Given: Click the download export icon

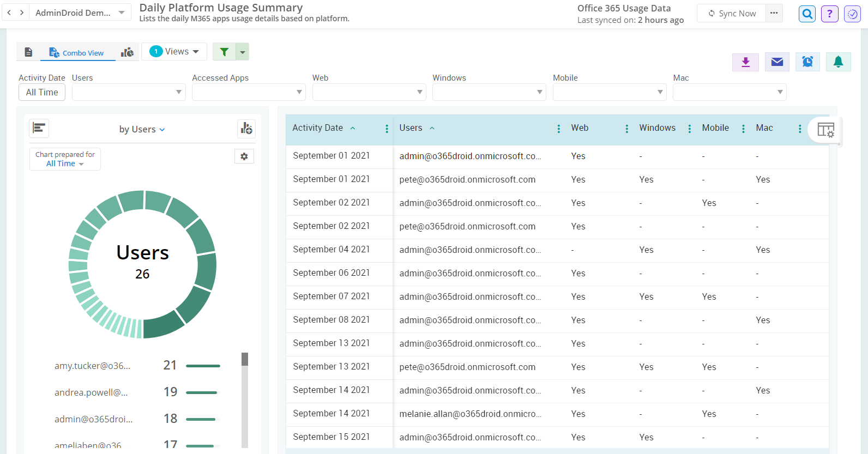Looking at the screenshot, I should [x=745, y=62].
